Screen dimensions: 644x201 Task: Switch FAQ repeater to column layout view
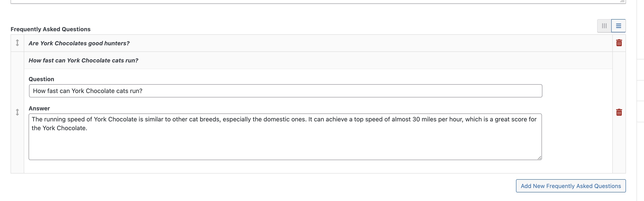(604, 26)
